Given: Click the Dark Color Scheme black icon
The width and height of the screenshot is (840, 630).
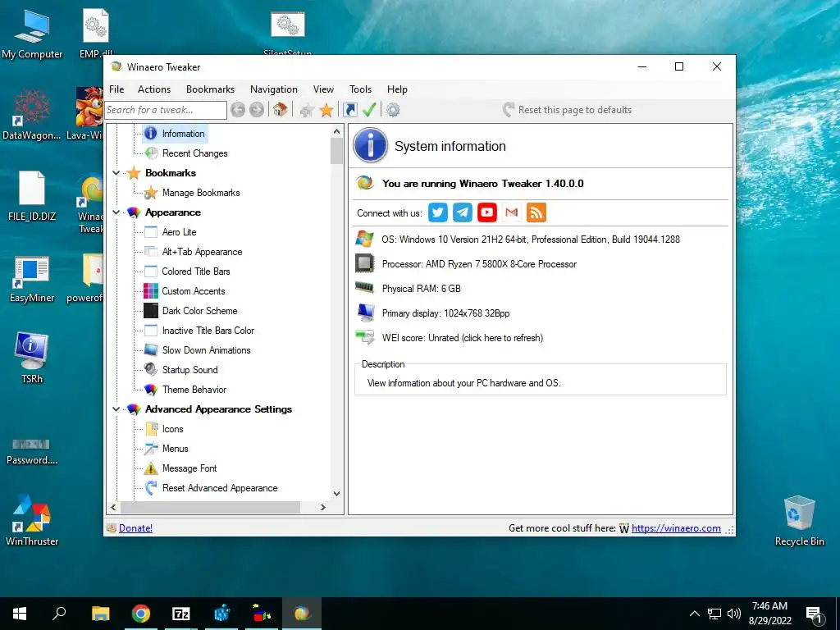Looking at the screenshot, I should pyautogui.click(x=151, y=311).
